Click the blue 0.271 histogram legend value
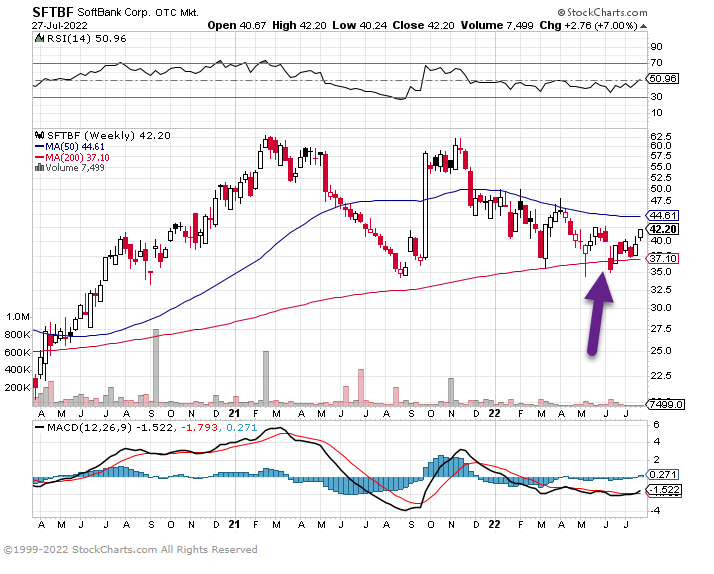 click(x=242, y=428)
